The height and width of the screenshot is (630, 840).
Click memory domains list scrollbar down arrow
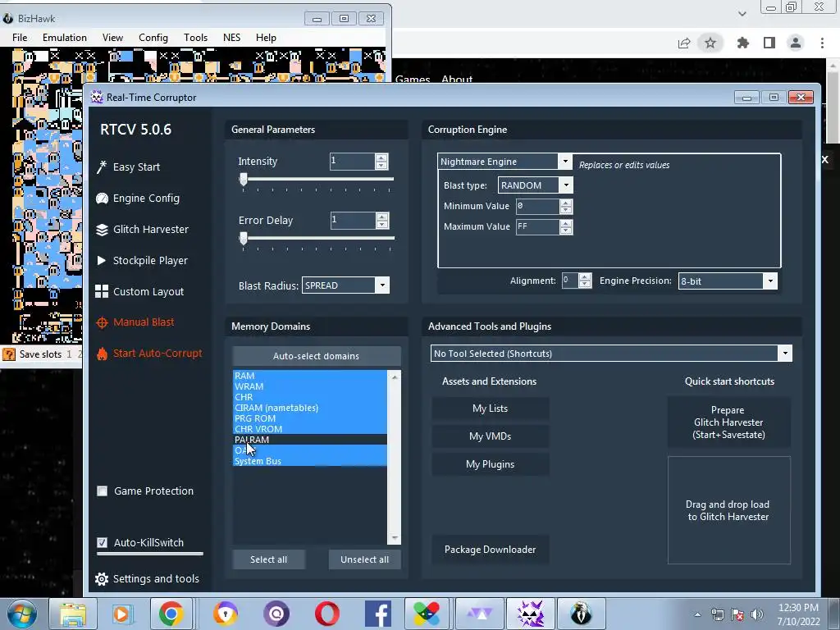[x=395, y=538]
